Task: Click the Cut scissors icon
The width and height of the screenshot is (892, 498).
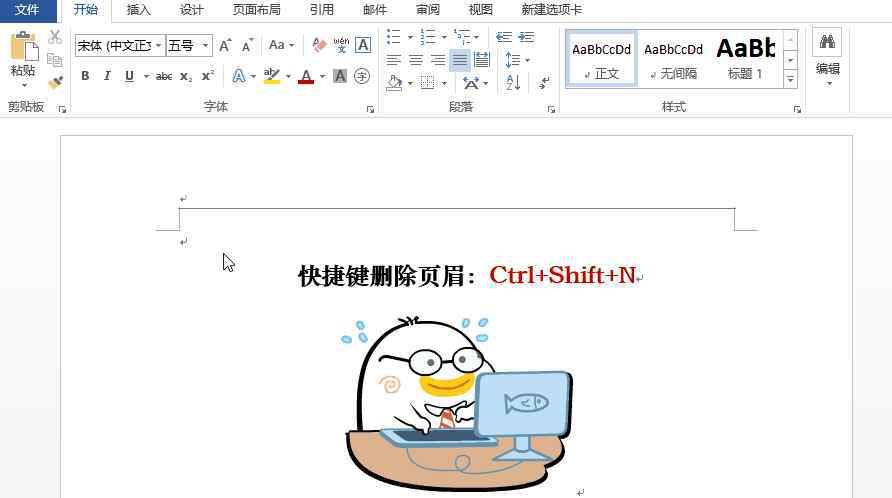Action: click(x=55, y=37)
